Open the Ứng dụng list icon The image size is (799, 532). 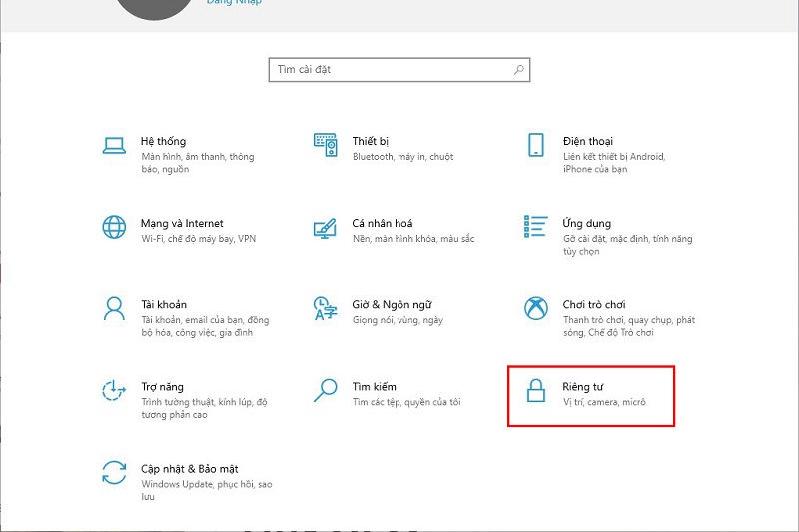click(536, 226)
